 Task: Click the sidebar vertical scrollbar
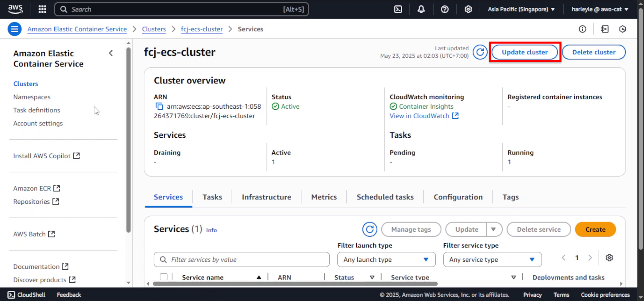click(128, 140)
